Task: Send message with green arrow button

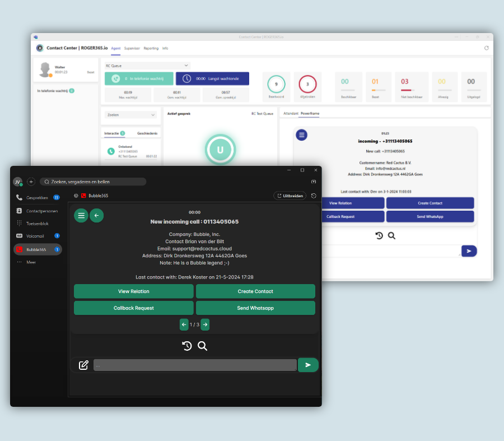Action: [x=308, y=365]
